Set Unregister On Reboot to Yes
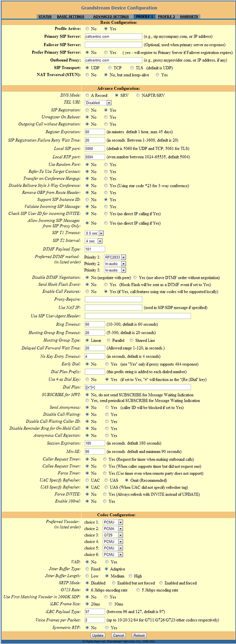This screenshot has height=644, width=236. tap(106, 117)
